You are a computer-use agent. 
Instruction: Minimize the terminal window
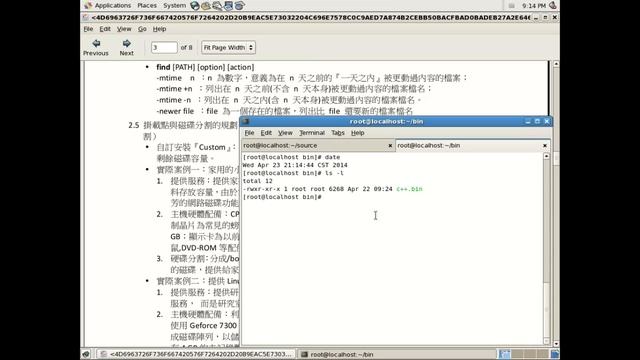pyautogui.click(x=528, y=121)
